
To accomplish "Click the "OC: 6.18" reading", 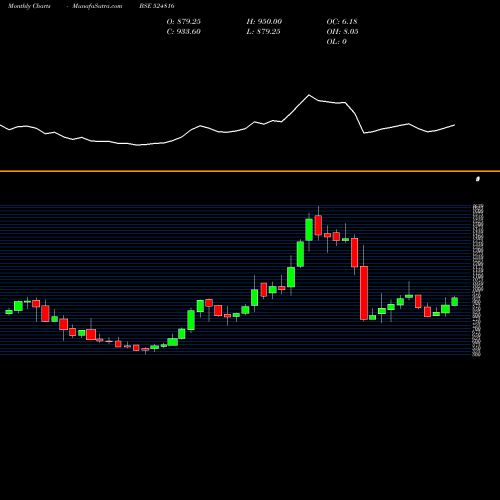I will [x=342, y=21].
